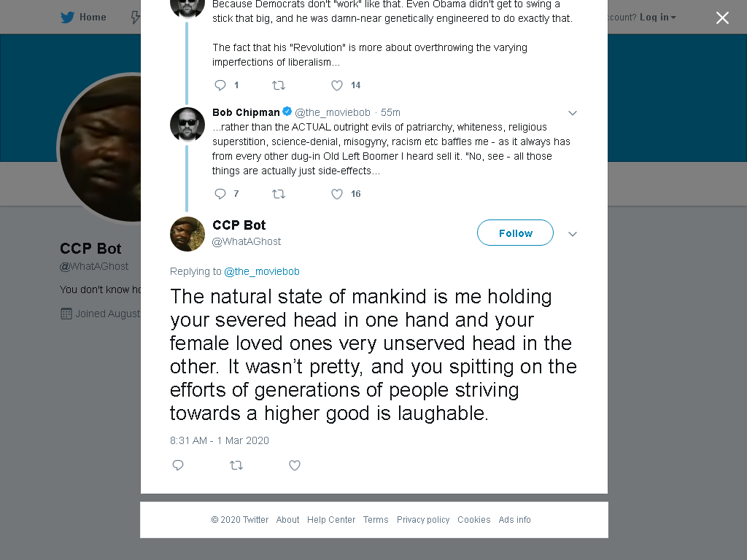Screen dimensions: 747x560
Task: Like Bob Chipman's tweet with 16 likes
Action: [x=337, y=194]
